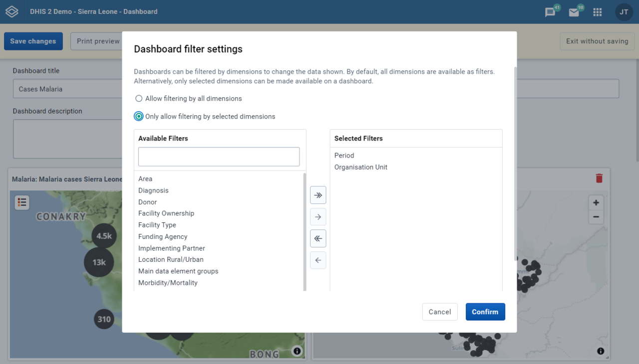This screenshot has width=639, height=364.
Task: Open the JT user avatar
Action: [x=624, y=12]
